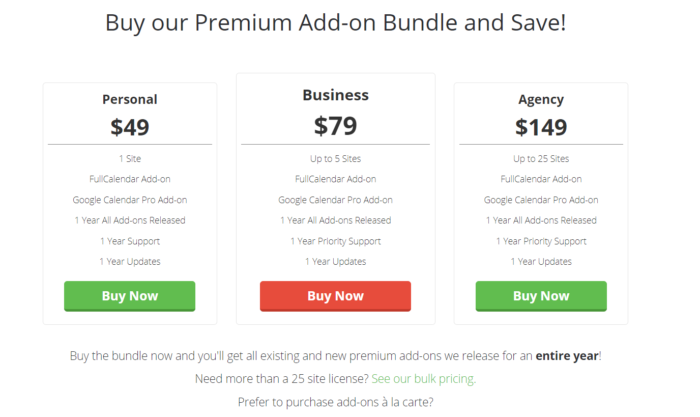
Task: Click FullCalendar Add-on in Business plan
Action: (x=335, y=179)
